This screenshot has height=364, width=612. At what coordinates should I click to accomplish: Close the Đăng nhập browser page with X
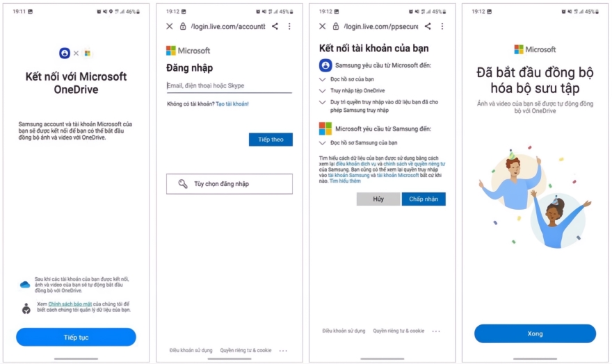coord(170,26)
